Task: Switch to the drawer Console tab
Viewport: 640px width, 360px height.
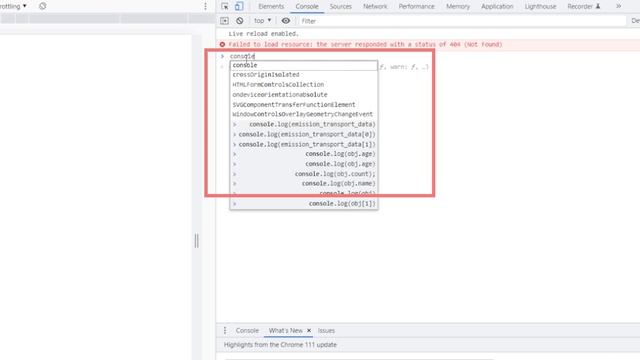Action: coord(247,331)
